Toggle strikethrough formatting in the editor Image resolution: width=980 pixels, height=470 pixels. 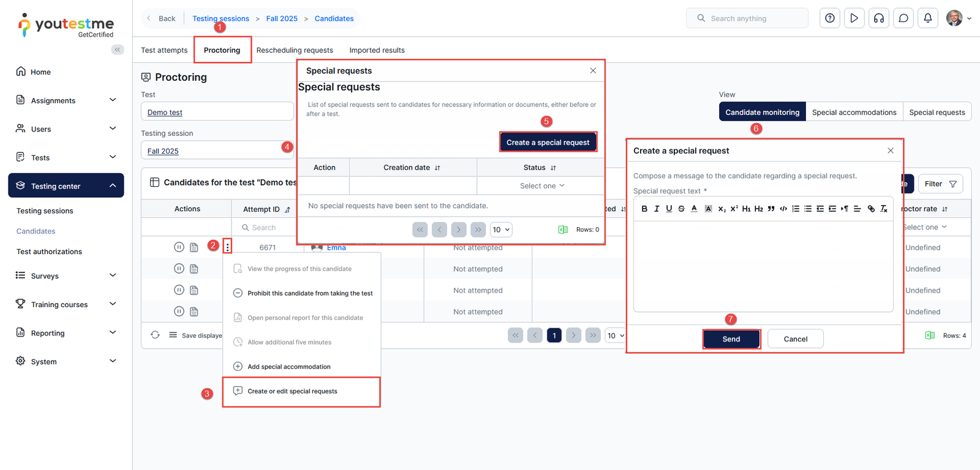point(681,209)
